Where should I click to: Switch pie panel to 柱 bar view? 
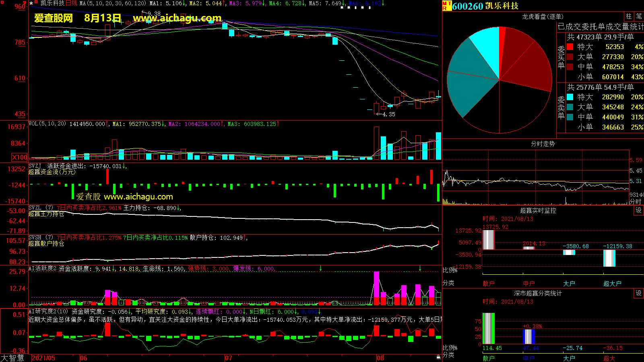point(629,16)
